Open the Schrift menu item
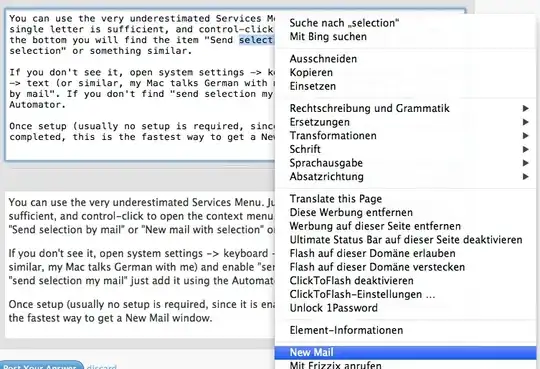Viewport: 540px width, 369px height. coord(405,149)
